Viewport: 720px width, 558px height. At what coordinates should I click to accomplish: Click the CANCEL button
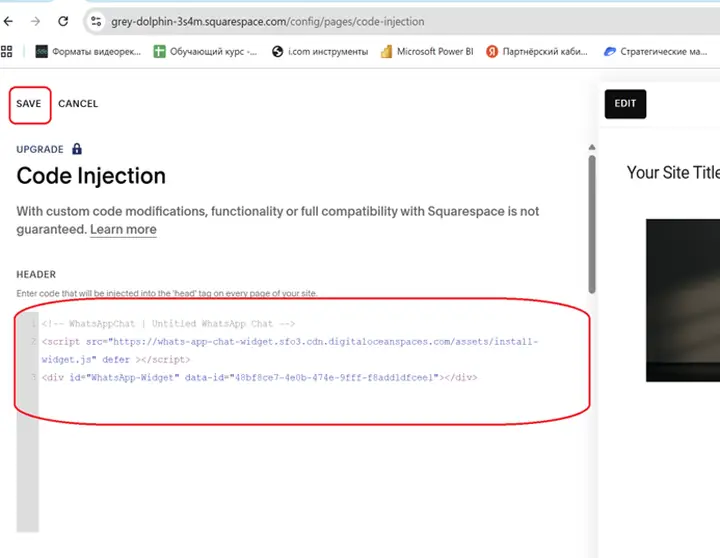pyautogui.click(x=78, y=104)
